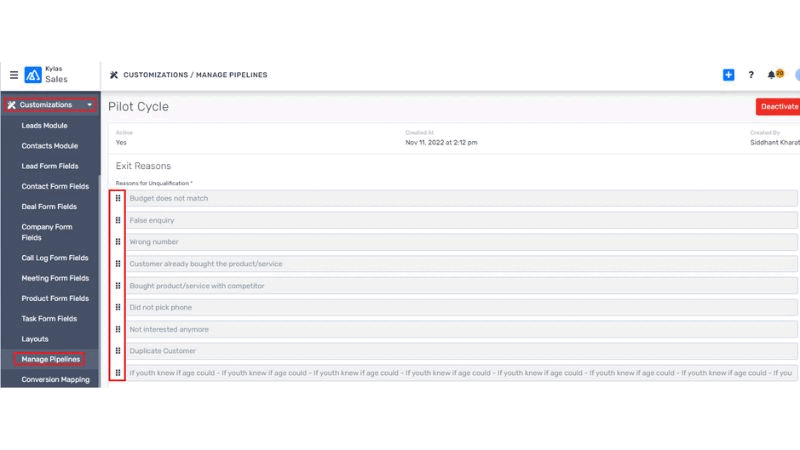Click drag handle beside Wrong number
The height and width of the screenshot is (450, 800).
point(117,242)
